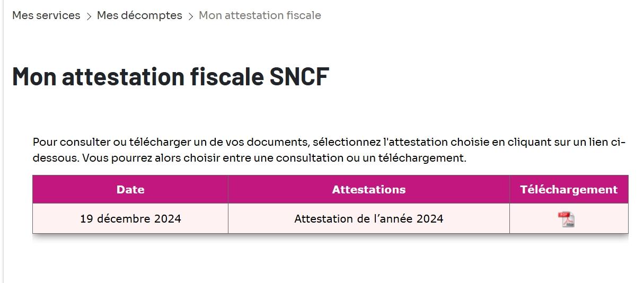The height and width of the screenshot is (283, 644).
Task: Open Attestation de l'année 2024 entry
Action: (x=369, y=218)
